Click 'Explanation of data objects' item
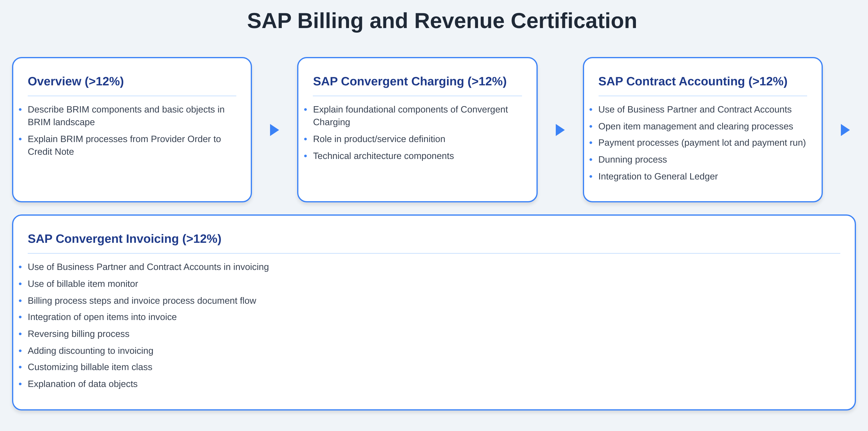Screen dimensions: 868x431 point(82,384)
